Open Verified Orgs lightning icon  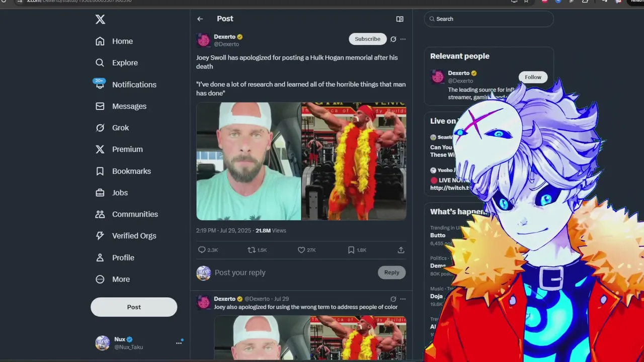tap(100, 236)
